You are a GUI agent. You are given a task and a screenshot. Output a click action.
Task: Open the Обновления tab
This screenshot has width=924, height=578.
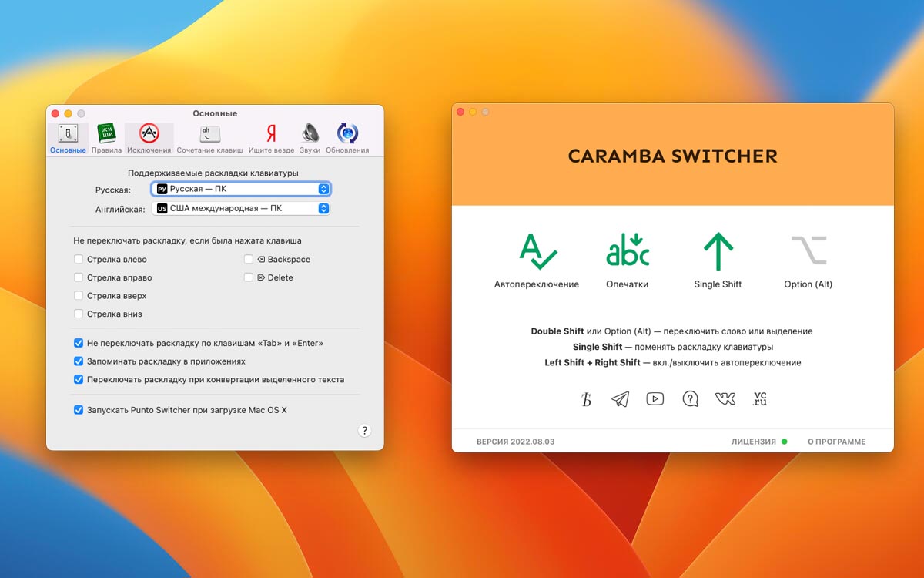[347, 139]
